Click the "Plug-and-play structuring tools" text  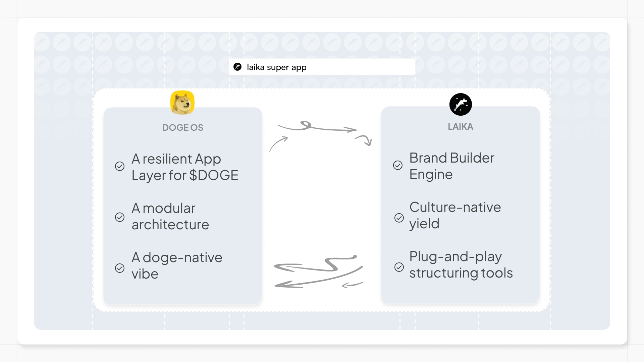coord(461,264)
